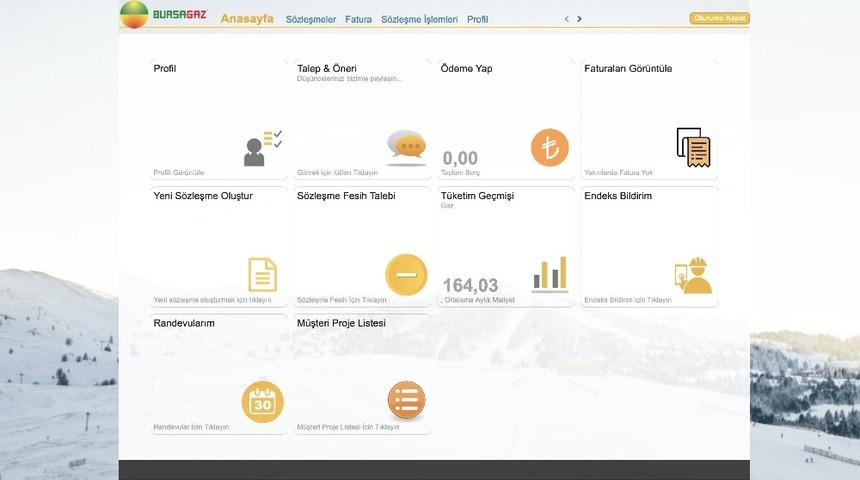Click the 0,00 total debt value
860x480 pixels.
point(460,158)
